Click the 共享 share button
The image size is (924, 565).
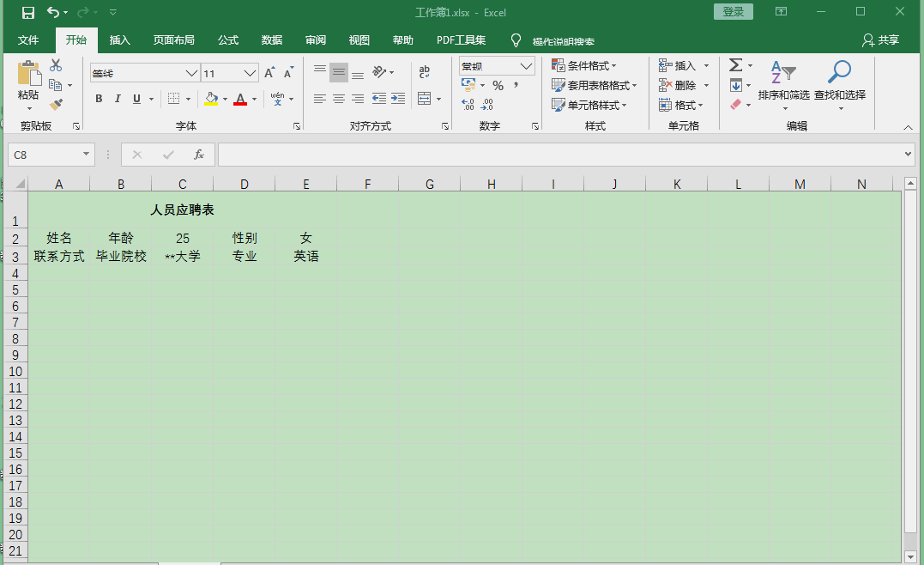[880, 40]
